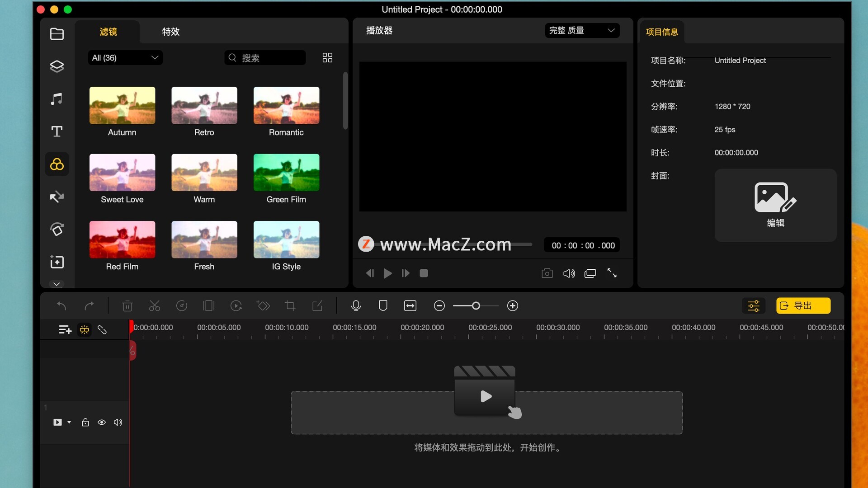The width and height of the screenshot is (868, 488).
Task: Record a voiceover with the microphone
Action: (356, 306)
